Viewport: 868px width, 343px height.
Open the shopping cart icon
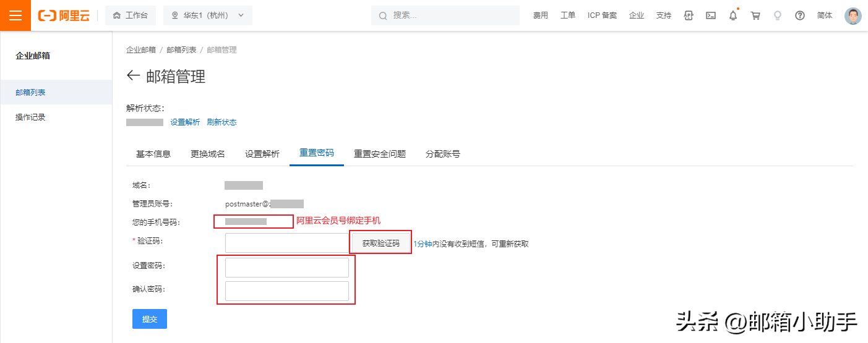(755, 15)
